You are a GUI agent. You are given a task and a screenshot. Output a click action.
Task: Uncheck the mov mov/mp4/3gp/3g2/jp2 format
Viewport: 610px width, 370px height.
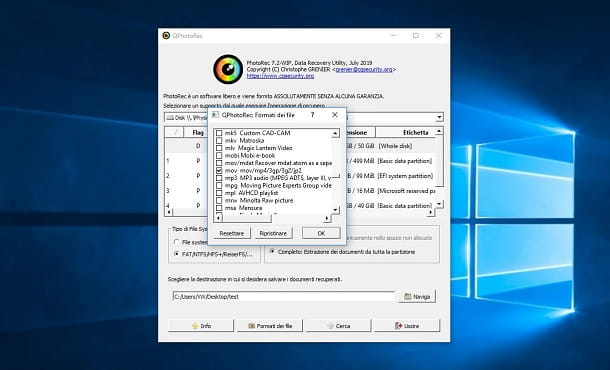pyautogui.click(x=219, y=170)
